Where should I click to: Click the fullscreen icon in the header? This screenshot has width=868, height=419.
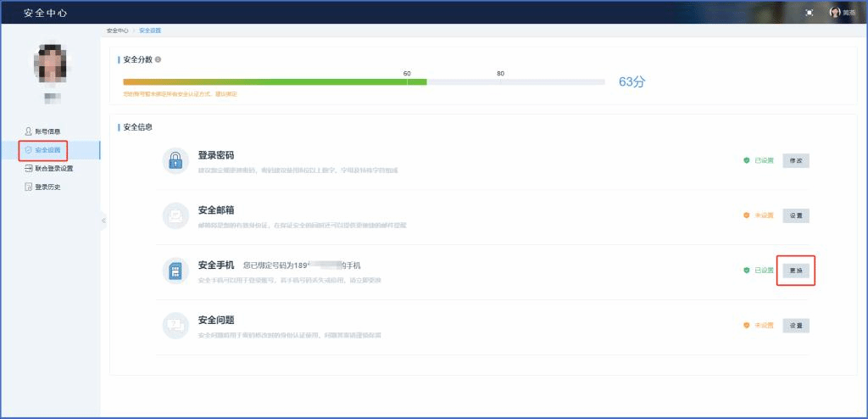tap(809, 13)
